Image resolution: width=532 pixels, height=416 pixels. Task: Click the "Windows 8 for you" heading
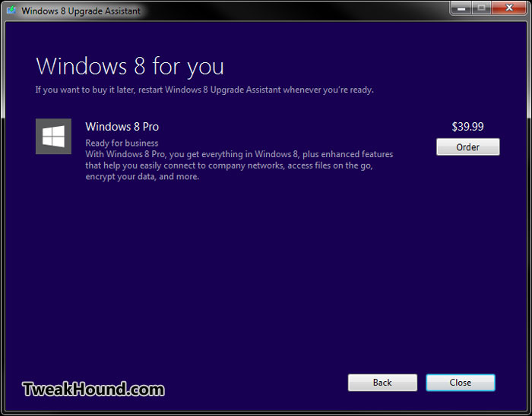coord(130,67)
